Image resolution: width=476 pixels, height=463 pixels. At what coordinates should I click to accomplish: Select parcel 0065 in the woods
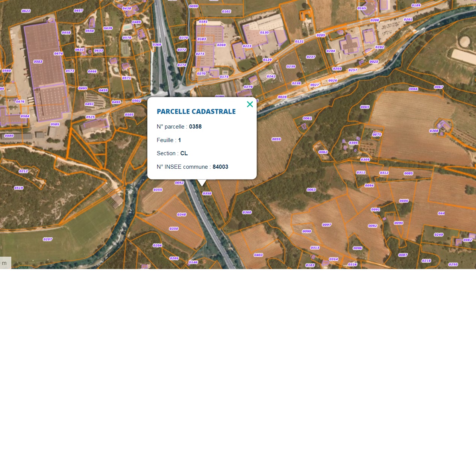click(x=365, y=107)
